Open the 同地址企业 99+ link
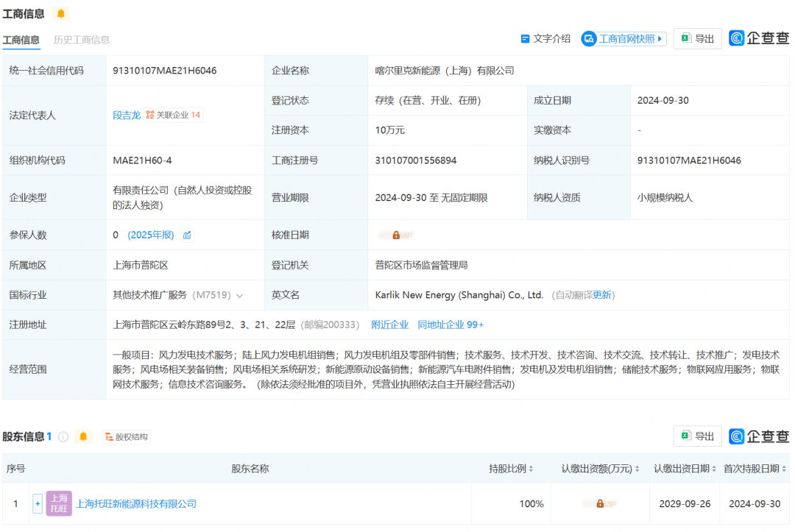This screenshot has height=532, width=795. pos(451,324)
